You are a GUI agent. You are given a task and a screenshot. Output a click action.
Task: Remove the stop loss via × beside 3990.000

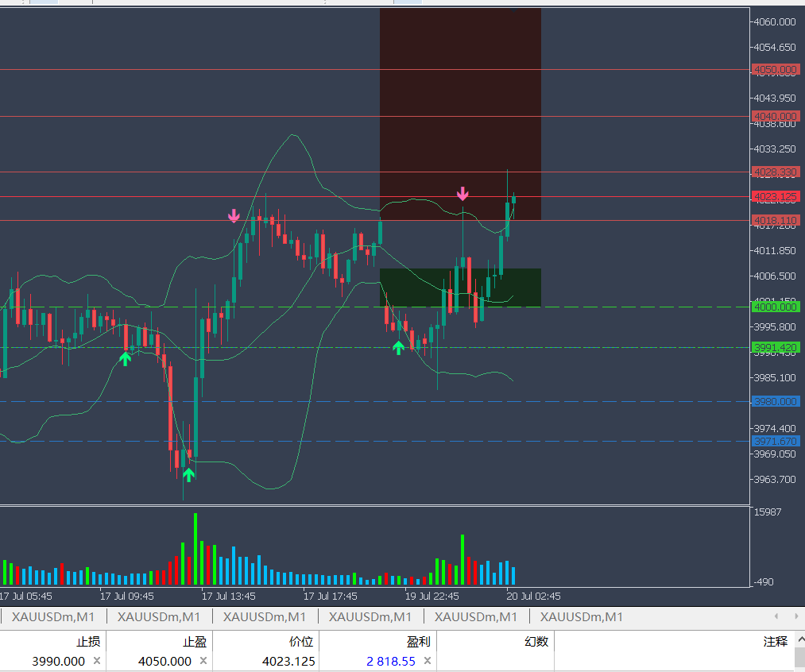[x=96, y=661]
